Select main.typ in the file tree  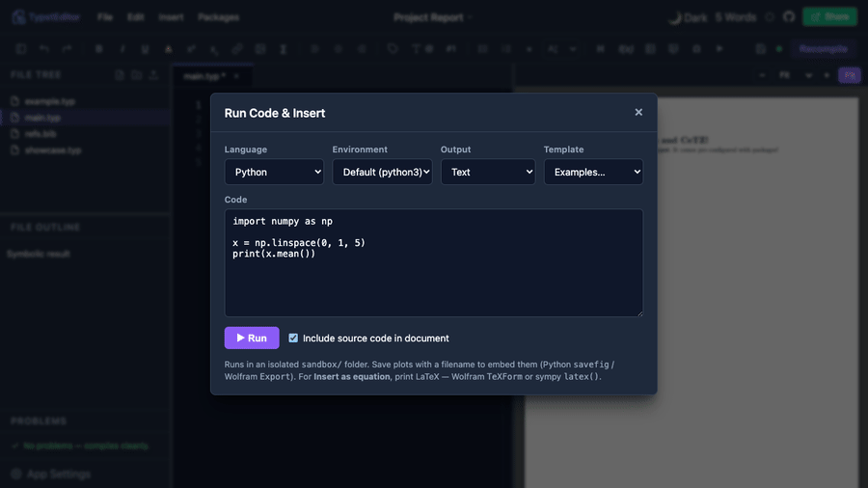click(x=42, y=118)
